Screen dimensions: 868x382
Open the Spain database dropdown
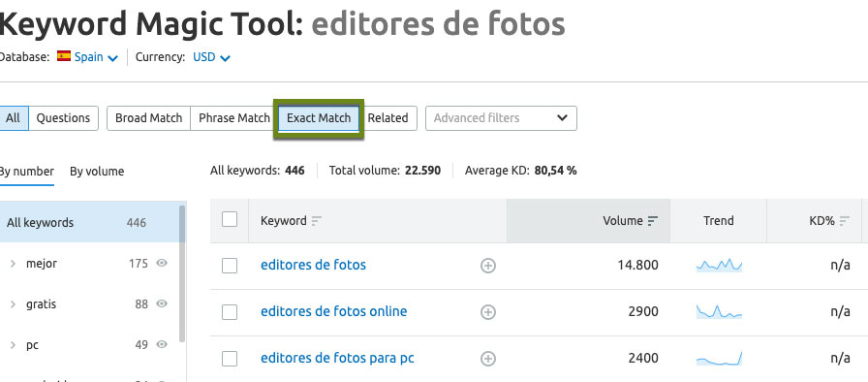[x=96, y=57]
